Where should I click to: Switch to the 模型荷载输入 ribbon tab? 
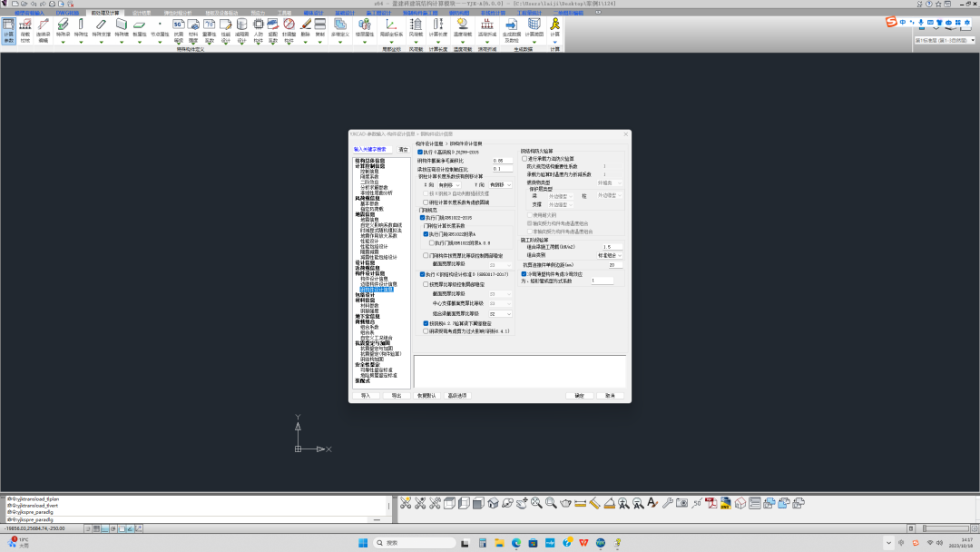(x=30, y=13)
